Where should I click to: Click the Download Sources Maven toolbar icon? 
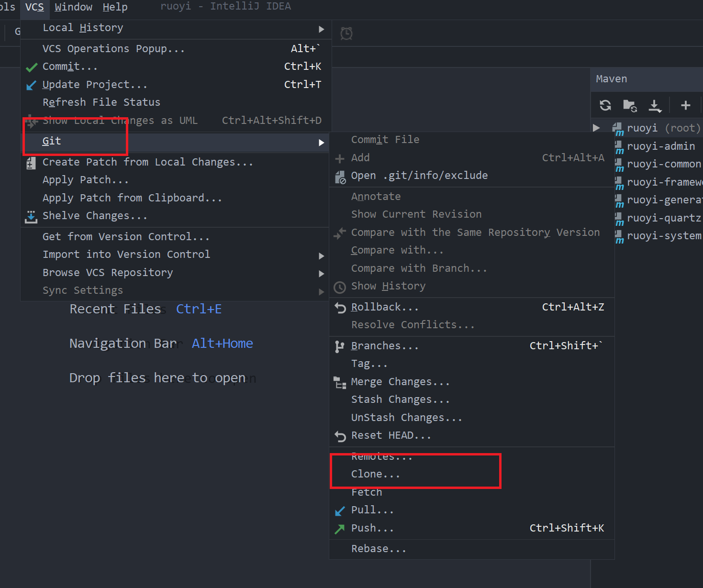[655, 105]
